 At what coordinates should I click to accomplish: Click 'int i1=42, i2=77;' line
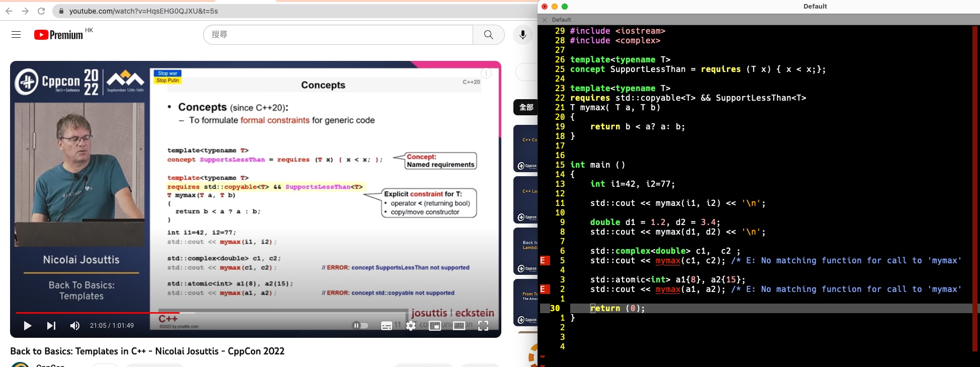(633, 184)
